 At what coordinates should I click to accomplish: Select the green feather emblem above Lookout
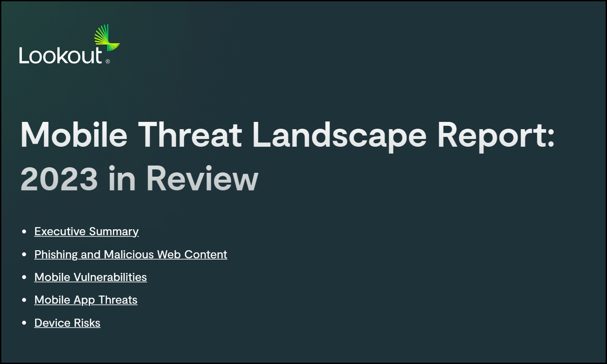pyautogui.click(x=106, y=38)
